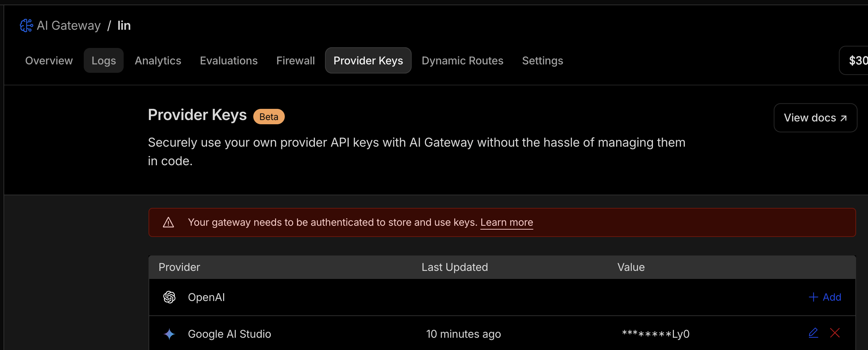Screen dimensions: 868x350
Task: Click the warning triangle icon
Action: 168,222
